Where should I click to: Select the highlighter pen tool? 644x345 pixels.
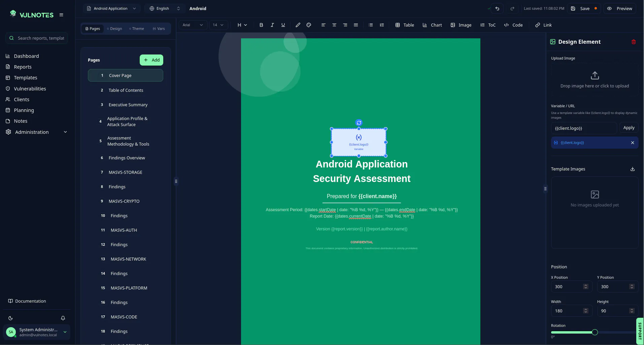pos(298,25)
